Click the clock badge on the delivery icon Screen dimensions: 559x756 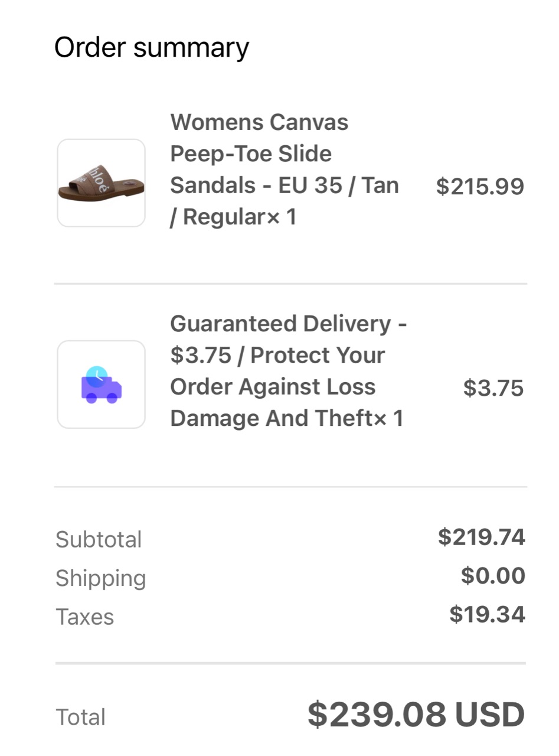click(96, 375)
